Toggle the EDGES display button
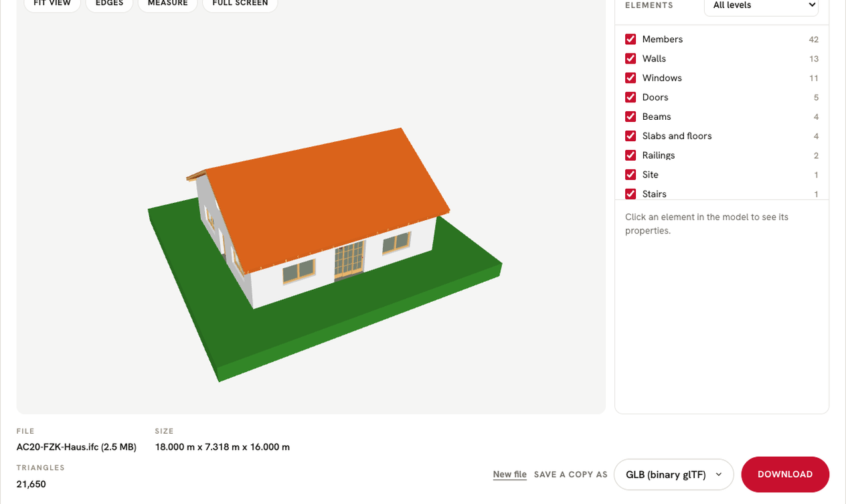Viewport: 846px width, 504px height. pos(109,3)
